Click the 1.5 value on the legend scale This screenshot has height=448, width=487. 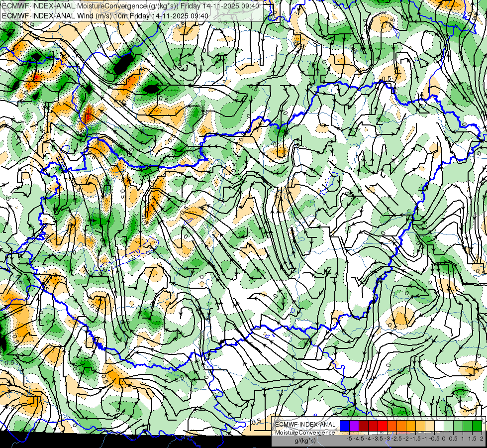coord(473,439)
